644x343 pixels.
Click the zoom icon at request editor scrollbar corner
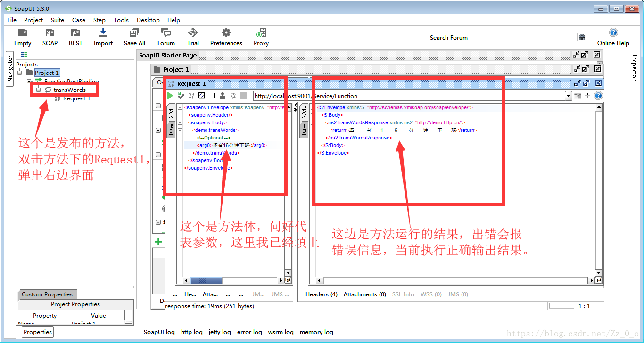(288, 280)
